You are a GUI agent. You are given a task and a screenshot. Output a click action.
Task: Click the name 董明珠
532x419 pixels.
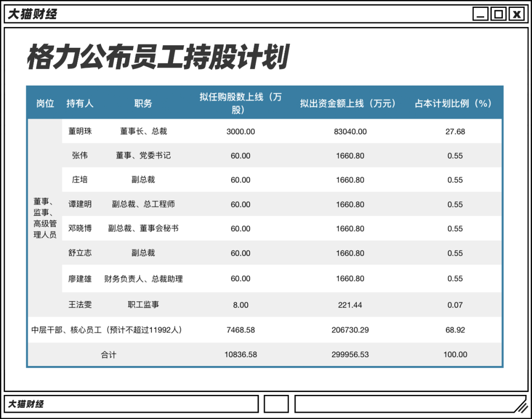coord(80,131)
